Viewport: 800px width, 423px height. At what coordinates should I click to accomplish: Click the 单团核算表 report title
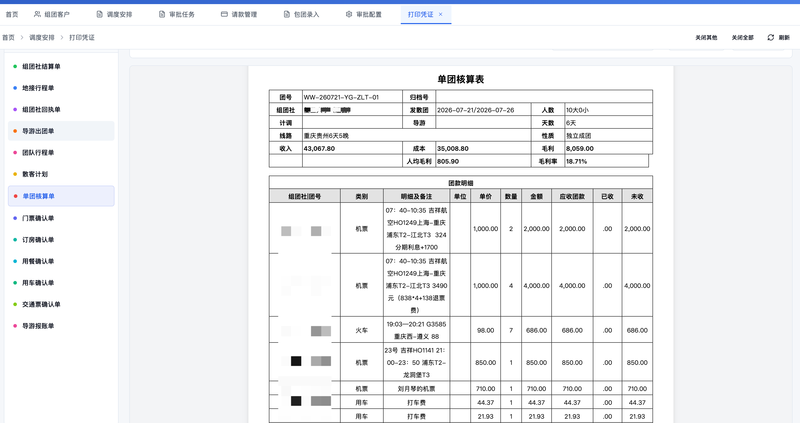click(461, 79)
